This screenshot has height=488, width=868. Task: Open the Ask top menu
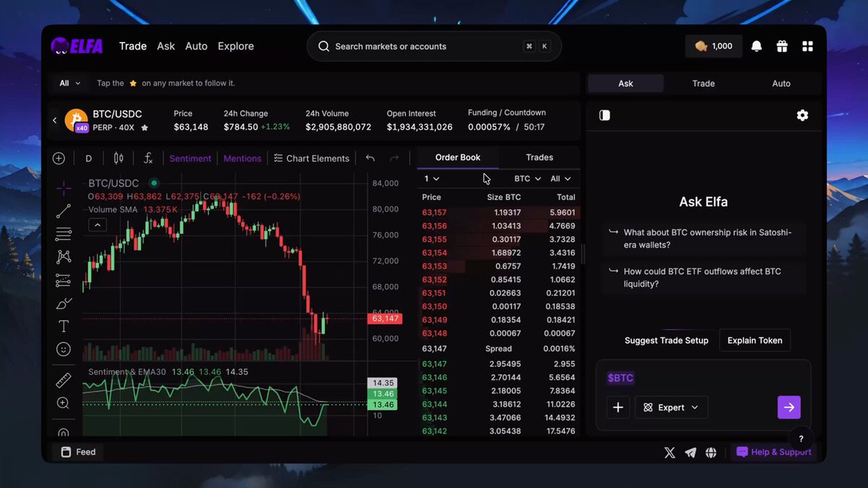tap(166, 46)
